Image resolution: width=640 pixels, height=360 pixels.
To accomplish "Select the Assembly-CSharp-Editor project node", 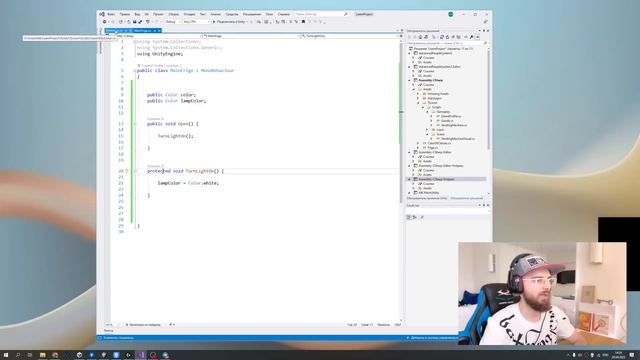I will [435, 152].
